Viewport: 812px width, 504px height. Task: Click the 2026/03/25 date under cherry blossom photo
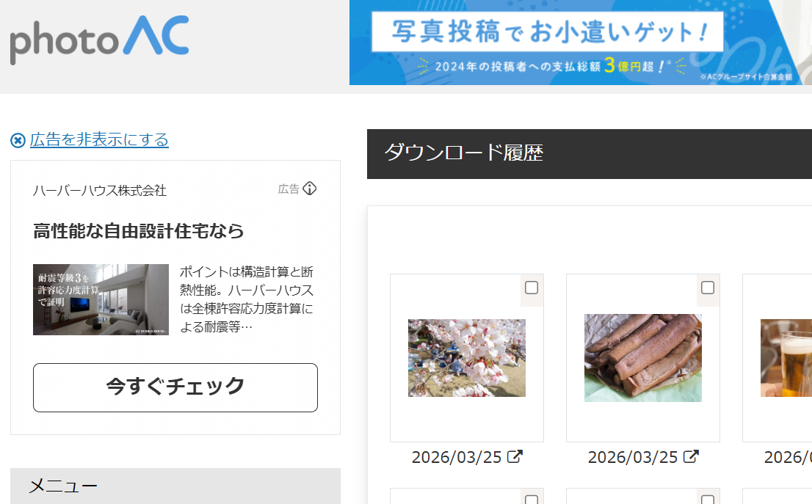[x=456, y=458]
